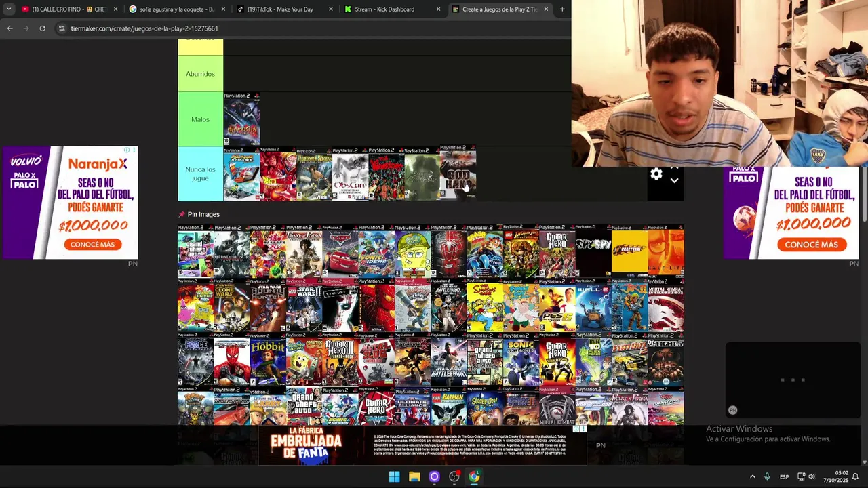Click the Pin Images label
868x488 pixels.
(203, 214)
